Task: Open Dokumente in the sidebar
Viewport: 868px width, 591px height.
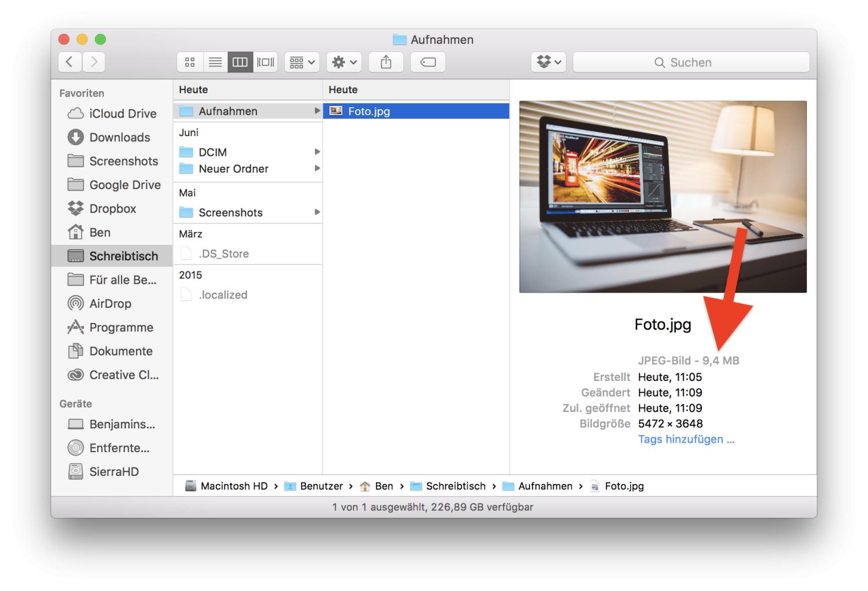Action: point(112,351)
